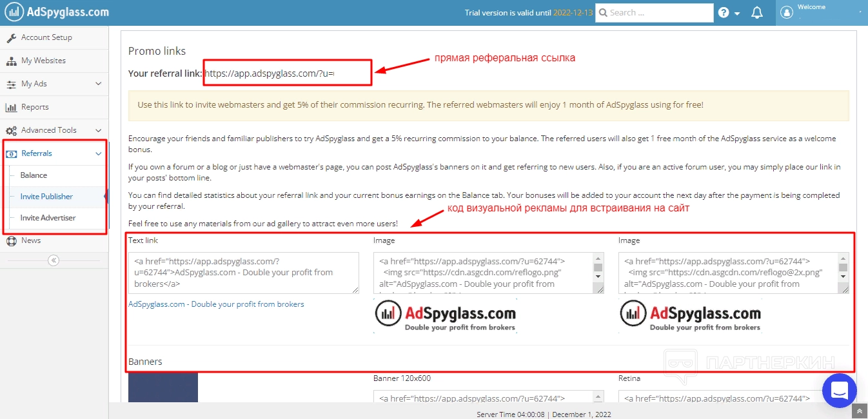Viewport: 868px width, 419px height.
Task: Open the live chat bubble
Action: tap(840, 391)
